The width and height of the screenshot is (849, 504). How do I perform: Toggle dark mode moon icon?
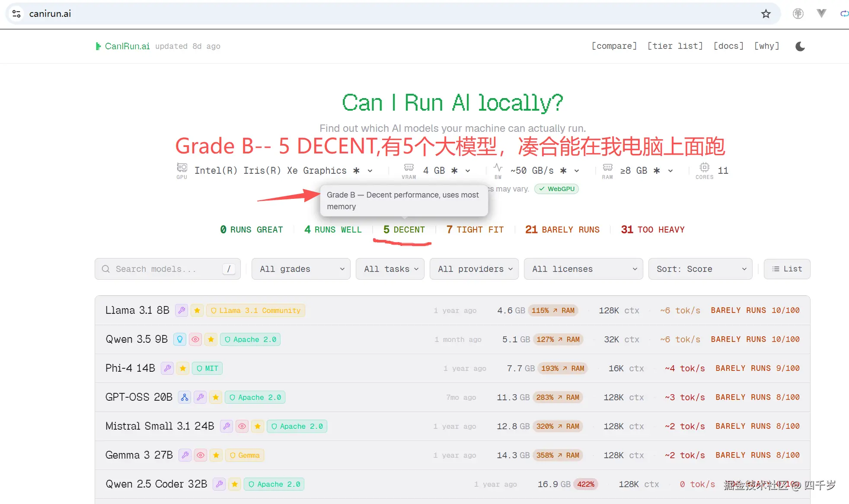[x=800, y=46]
